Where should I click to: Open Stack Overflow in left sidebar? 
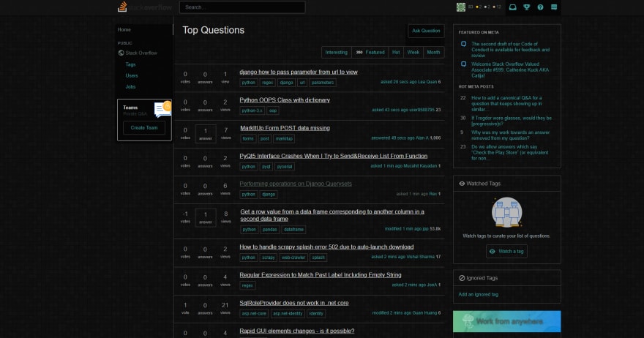(141, 53)
